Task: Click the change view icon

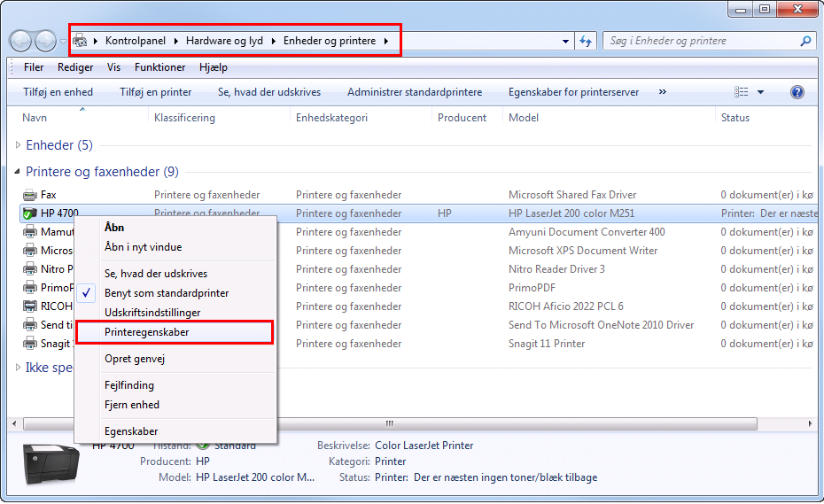Action: pos(741,92)
